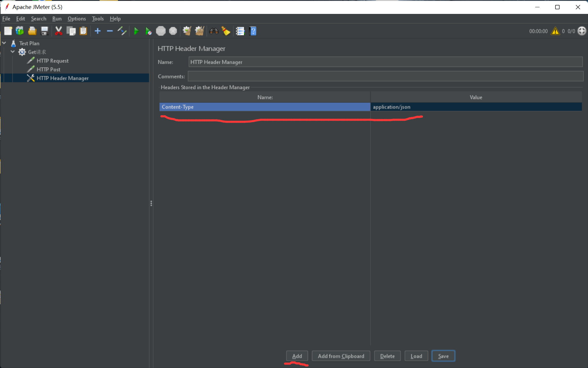Viewport: 588px width, 368px height.
Task: Click the Delete button to remove header
Action: [387, 356]
